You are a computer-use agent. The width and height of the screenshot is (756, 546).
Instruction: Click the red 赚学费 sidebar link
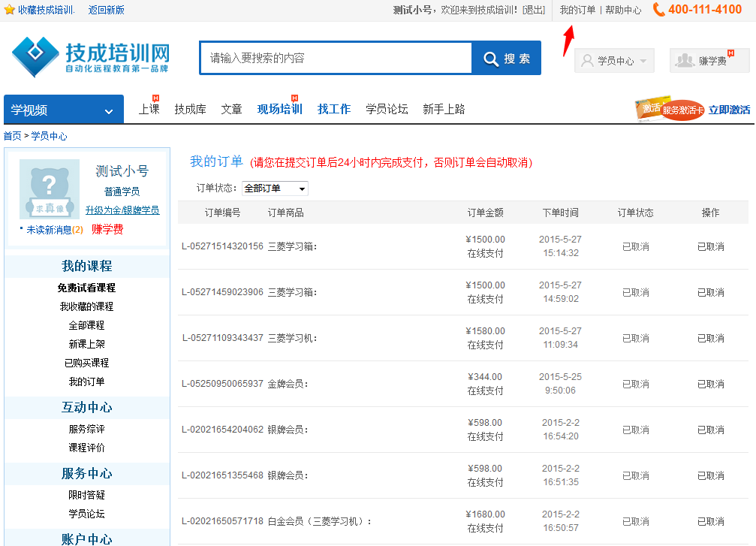tap(107, 230)
